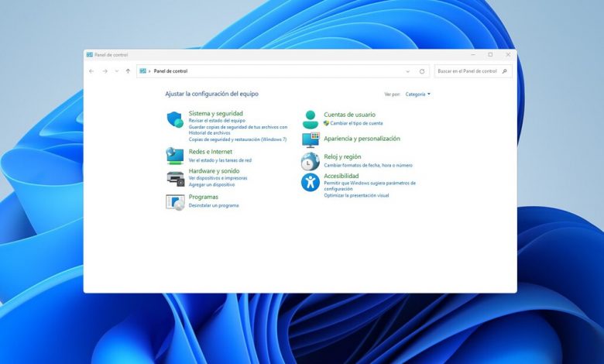604x364 pixels.
Task: Open the Redes e Internet link
Action: pos(211,152)
